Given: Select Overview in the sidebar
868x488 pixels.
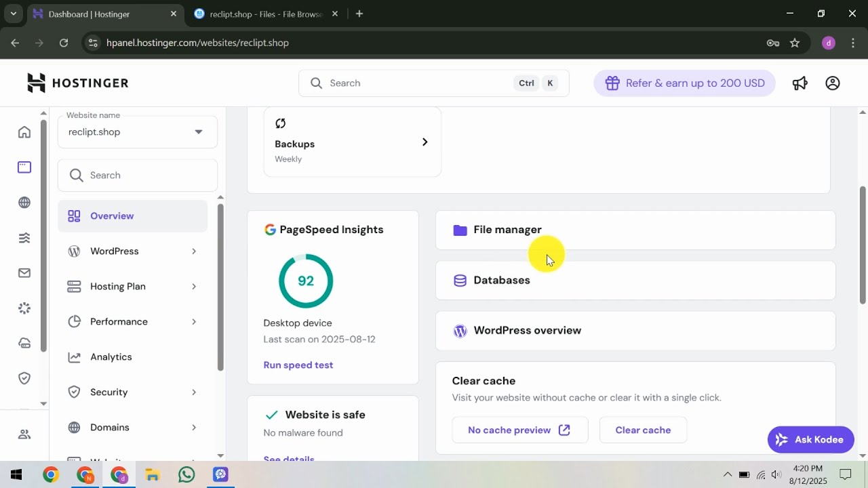Looking at the screenshot, I should pyautogui.click(x=132, y=216).
